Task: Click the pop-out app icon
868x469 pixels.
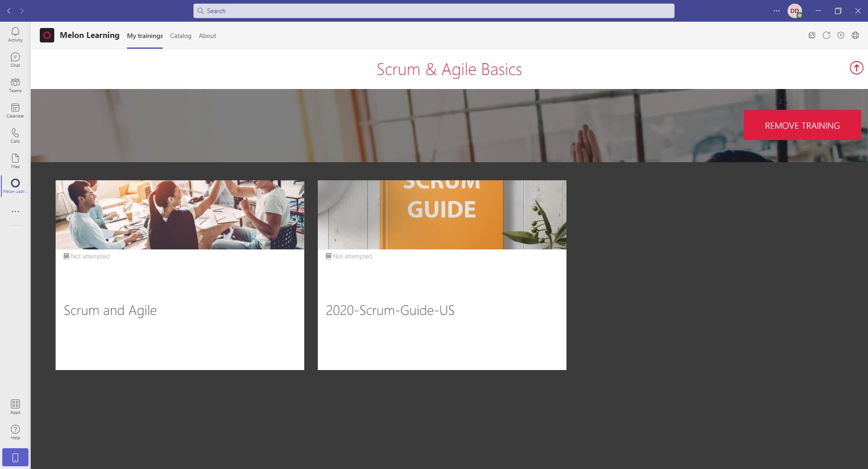Action: [812, 35]
